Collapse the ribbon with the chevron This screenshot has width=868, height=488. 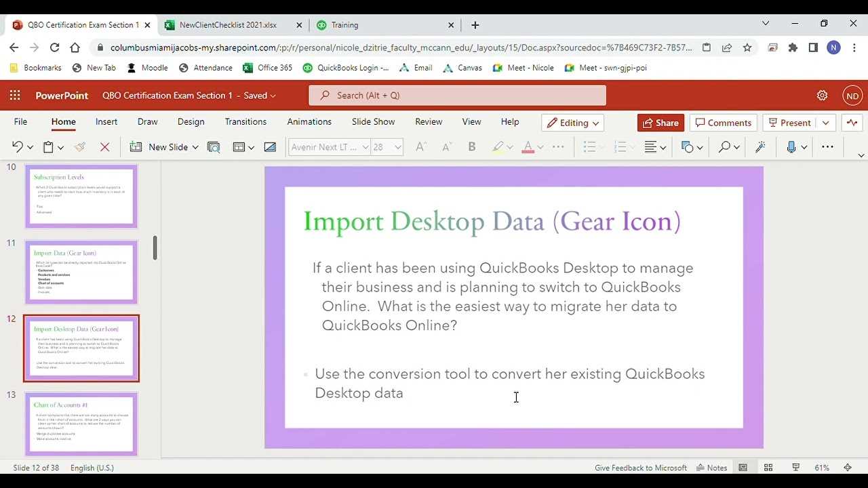[861, 155]
